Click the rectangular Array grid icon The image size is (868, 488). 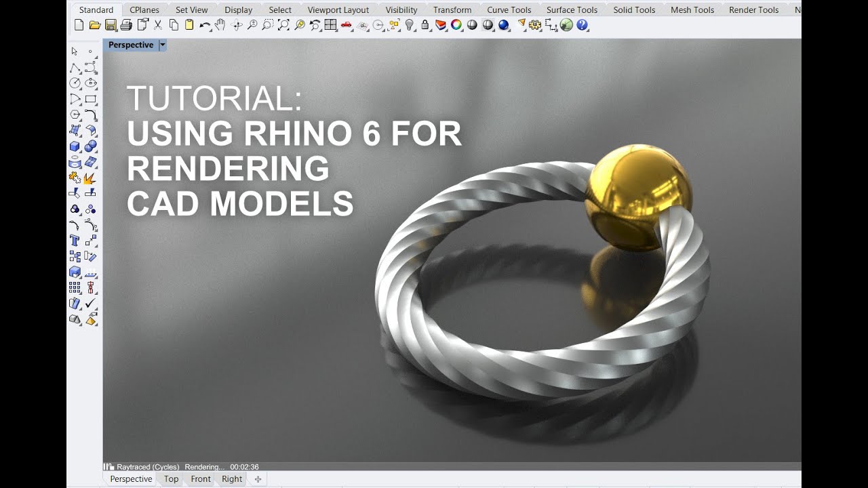75,288
